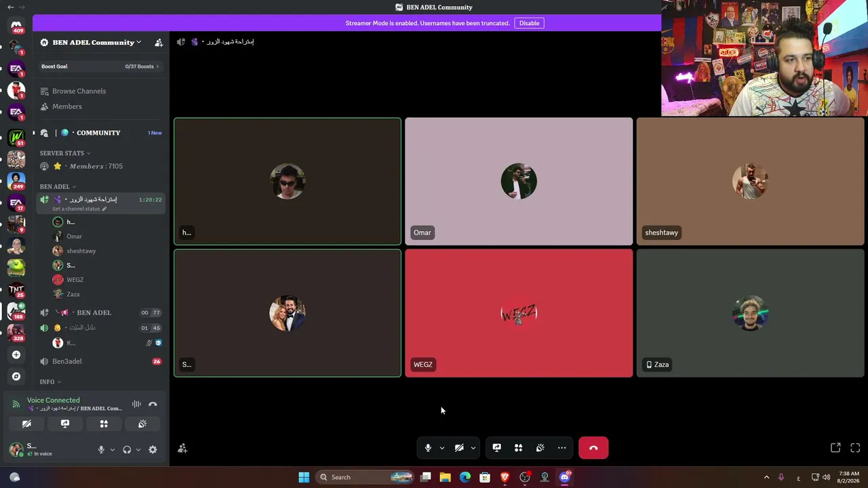868x488 pixels.
Task: Launch activities from the bottom call bar
Action: [x=518, y=448]
